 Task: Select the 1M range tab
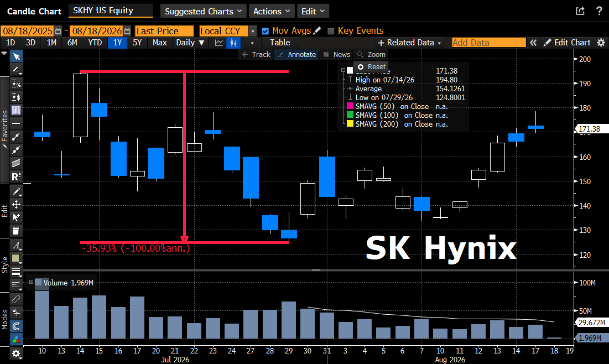point(51,43)
